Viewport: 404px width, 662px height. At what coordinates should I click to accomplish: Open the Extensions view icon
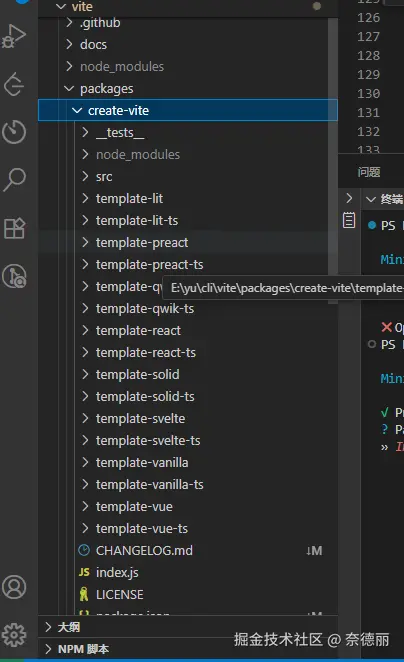14,228
